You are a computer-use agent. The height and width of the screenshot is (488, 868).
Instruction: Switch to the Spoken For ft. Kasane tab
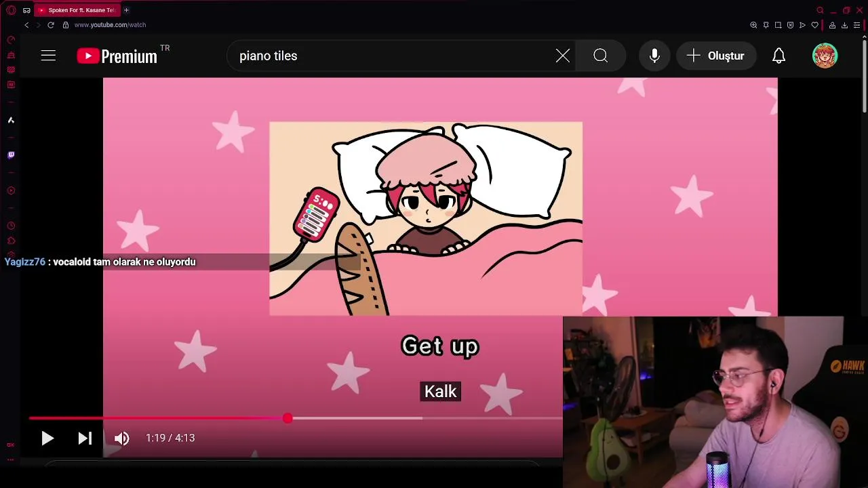click(x=77, y=10)
